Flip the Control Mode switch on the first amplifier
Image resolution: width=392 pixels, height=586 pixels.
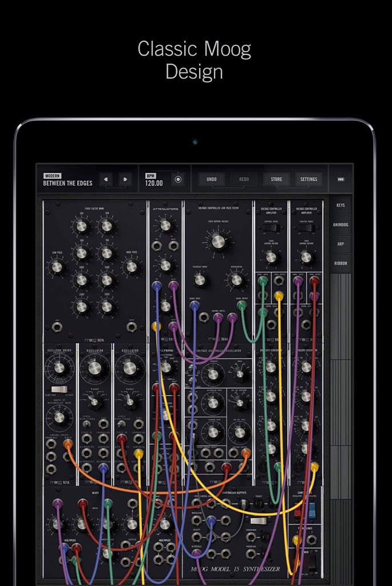click(x=271, y=228)
